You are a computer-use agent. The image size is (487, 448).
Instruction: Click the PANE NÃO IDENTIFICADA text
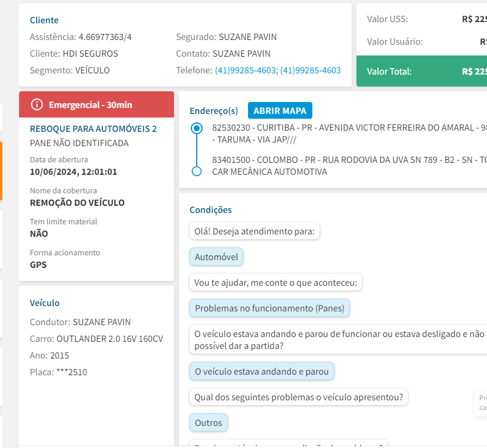[x=79, y=143]
